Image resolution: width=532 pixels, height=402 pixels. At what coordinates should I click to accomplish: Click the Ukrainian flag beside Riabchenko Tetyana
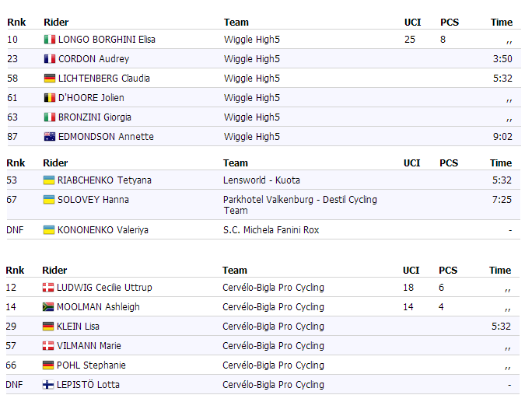pos(50,180)
